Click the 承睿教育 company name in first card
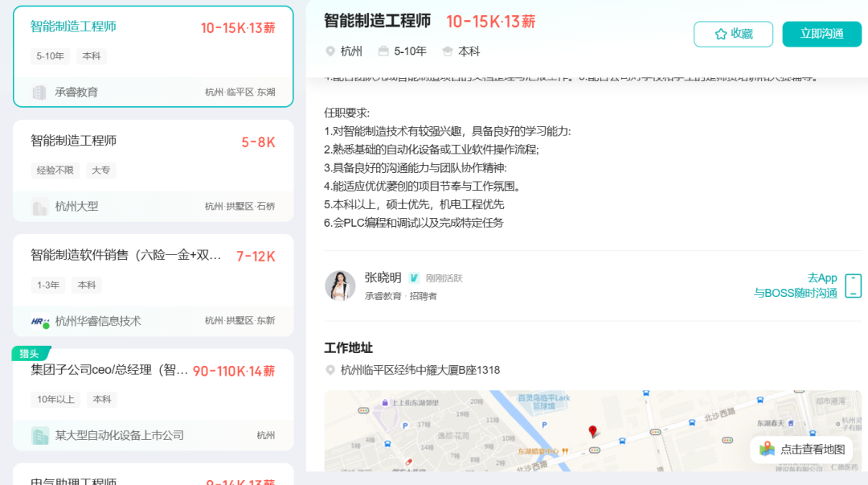This screenshot has width=868, height=485. tap(76, 92)
